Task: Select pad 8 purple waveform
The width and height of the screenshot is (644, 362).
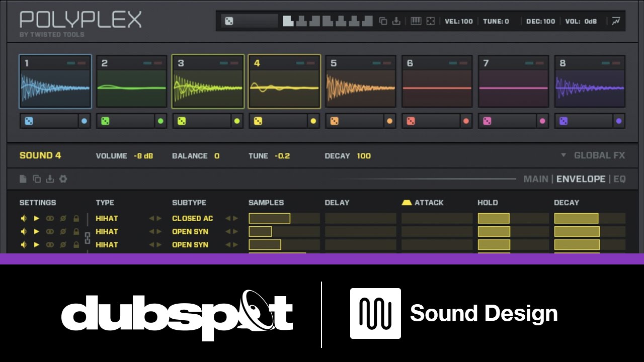Action: coord(590,87)
